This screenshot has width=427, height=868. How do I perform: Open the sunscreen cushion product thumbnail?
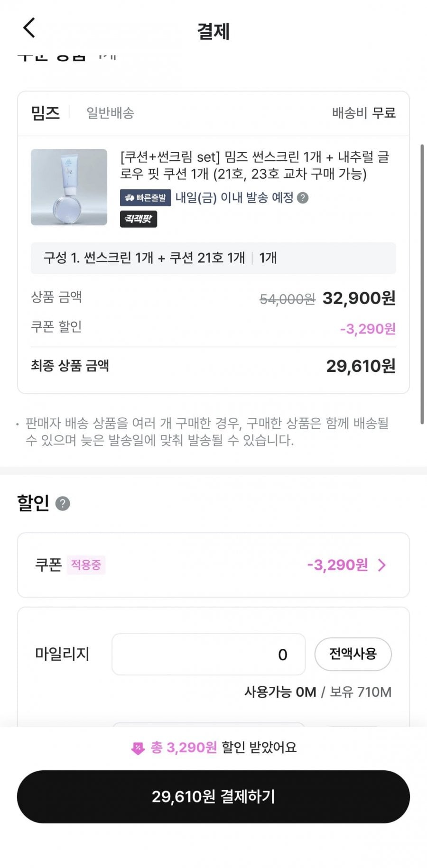coord(69,187)
